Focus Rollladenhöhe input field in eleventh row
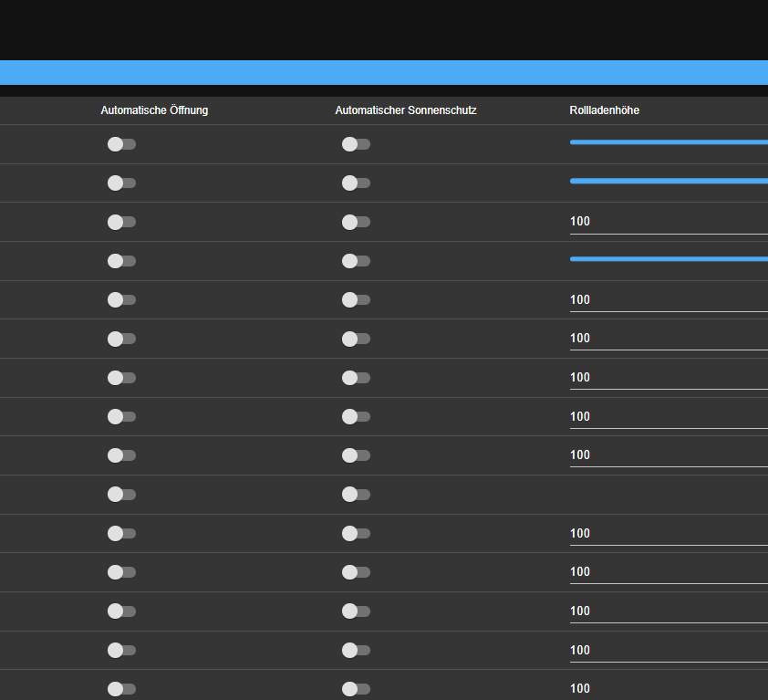768x700 pixels. [669, 534]
